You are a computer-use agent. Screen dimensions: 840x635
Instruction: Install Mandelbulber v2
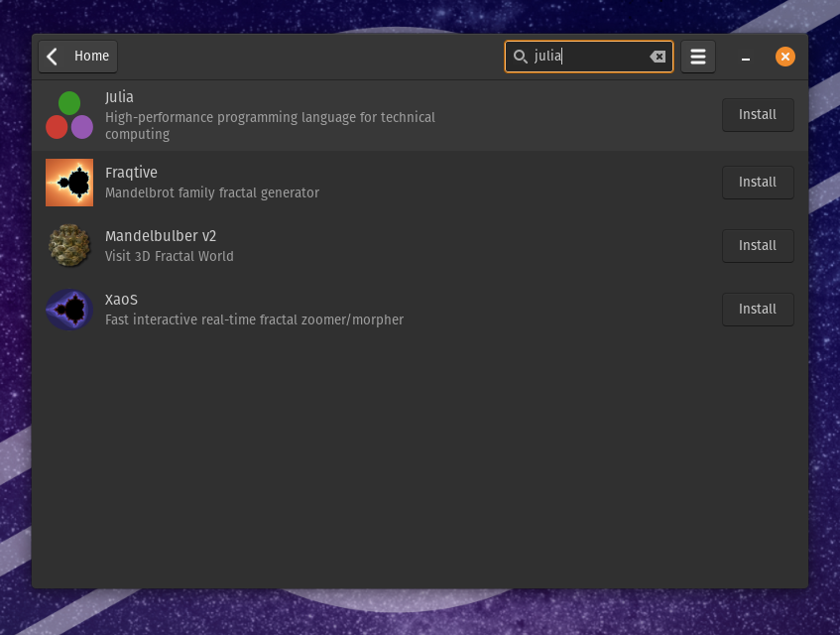(757, 246)
